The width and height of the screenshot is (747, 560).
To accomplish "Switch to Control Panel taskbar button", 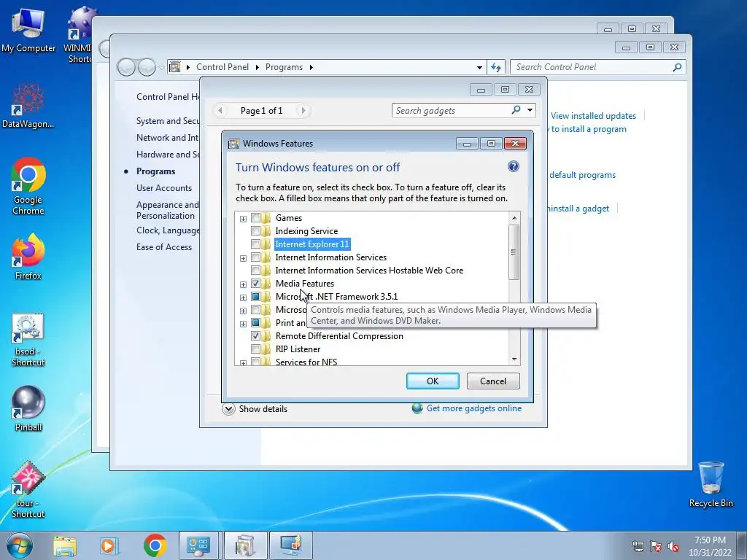I will click(x=198, y=545).
